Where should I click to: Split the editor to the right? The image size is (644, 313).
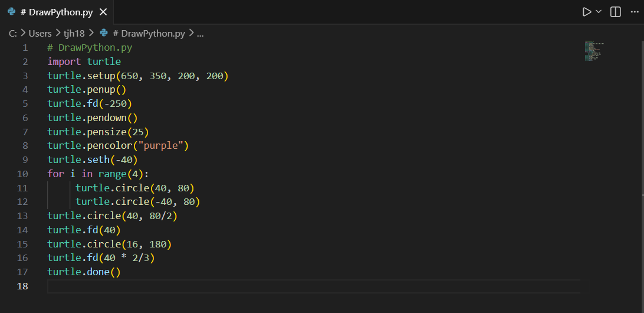point(615,12)
